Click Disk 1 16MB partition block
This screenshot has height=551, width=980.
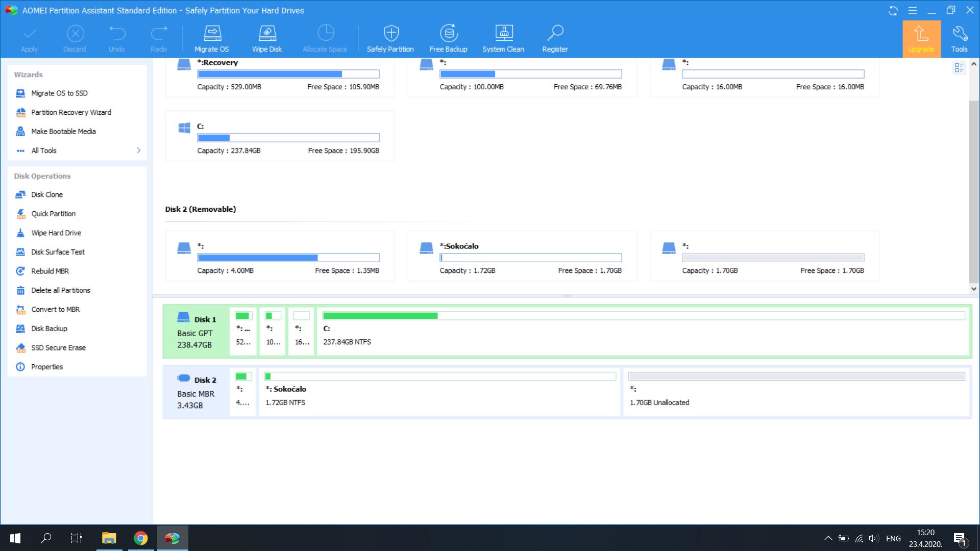(x=301, y=332)
